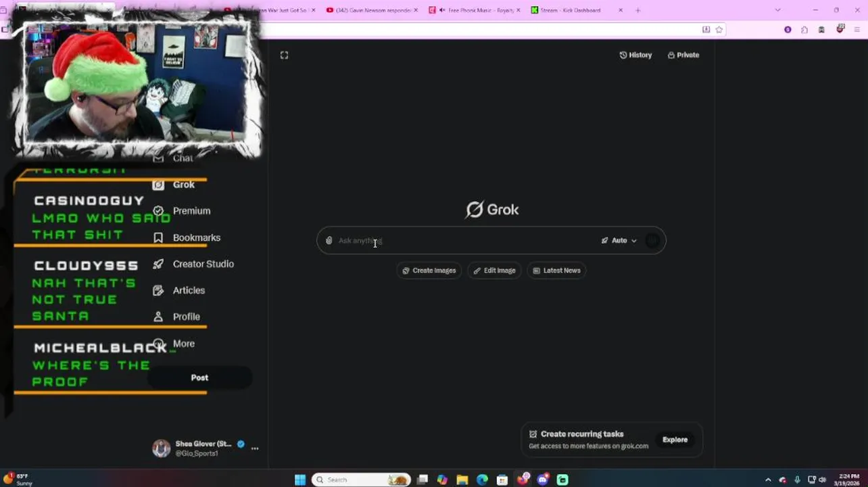Click the Creator Studio rocket icon

point(158,264)
